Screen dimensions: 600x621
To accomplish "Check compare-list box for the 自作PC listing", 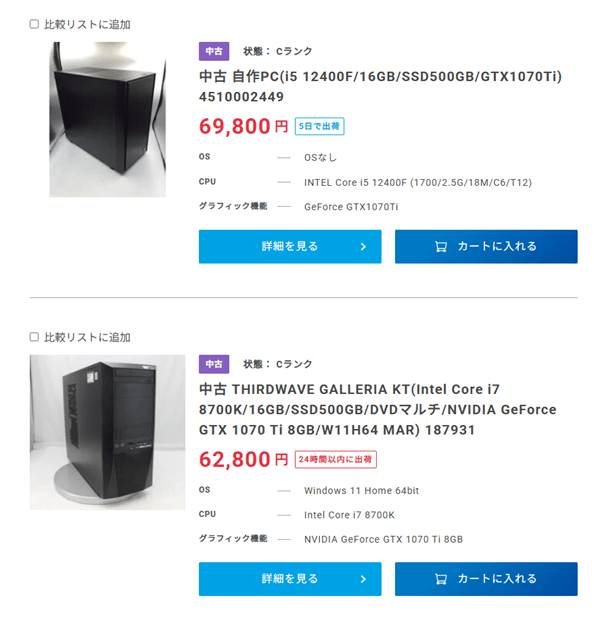I will pyautogui.click(x=35, y=24).
